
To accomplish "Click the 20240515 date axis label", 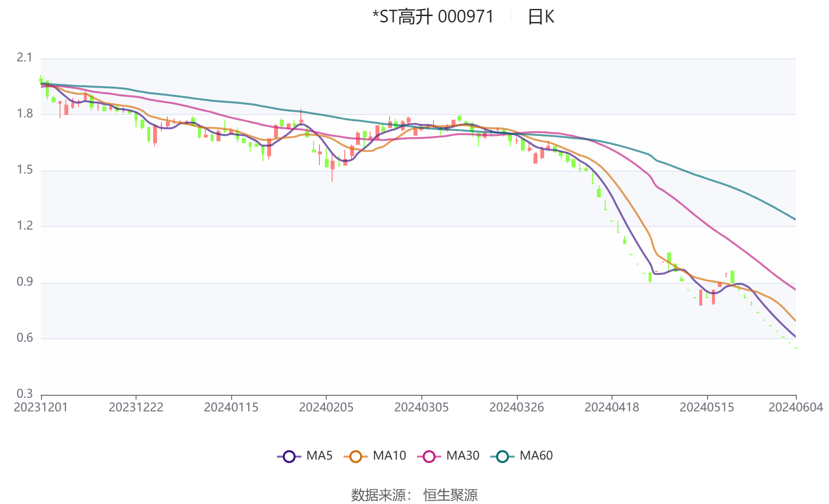I will pyautogui.click(x=707, y=407).
